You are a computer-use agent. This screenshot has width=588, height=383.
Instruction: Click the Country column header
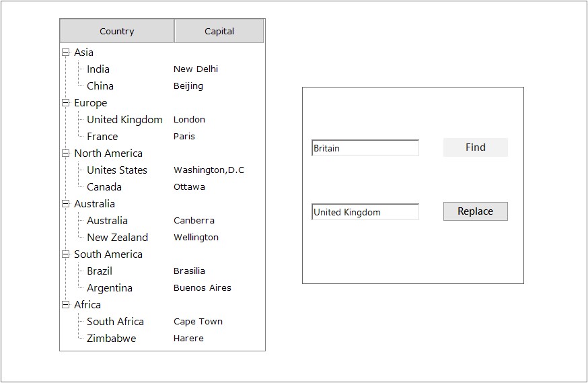coord(117,32)
